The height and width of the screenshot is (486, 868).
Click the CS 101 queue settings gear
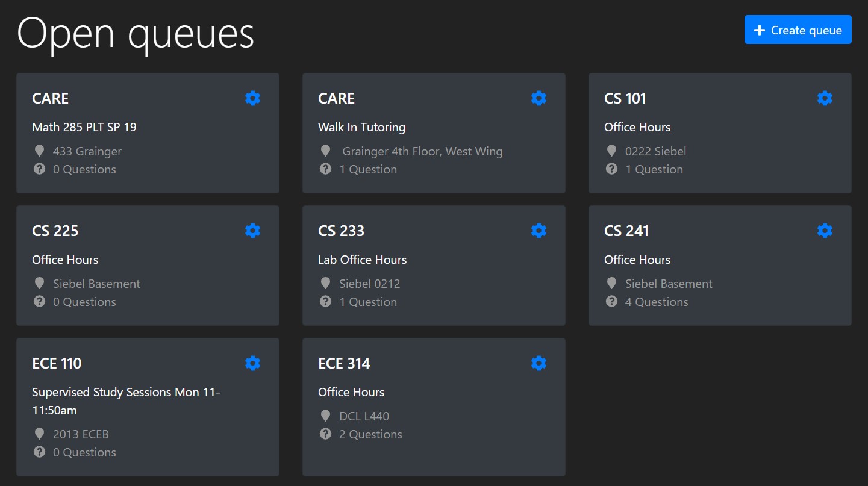pos(825,98)
